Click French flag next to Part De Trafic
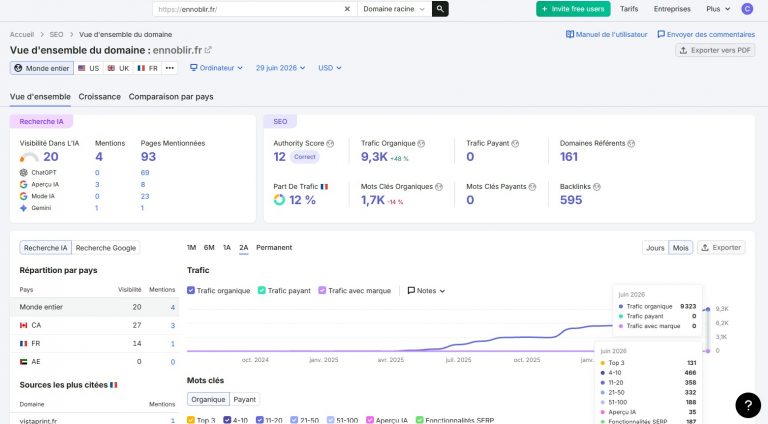The width and height of the screenshot is (768, 424). (x=324, y=187)
